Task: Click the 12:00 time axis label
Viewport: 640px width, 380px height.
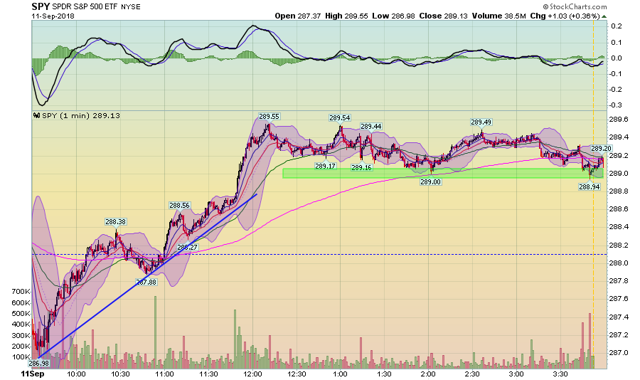Action: pos(253,374)
